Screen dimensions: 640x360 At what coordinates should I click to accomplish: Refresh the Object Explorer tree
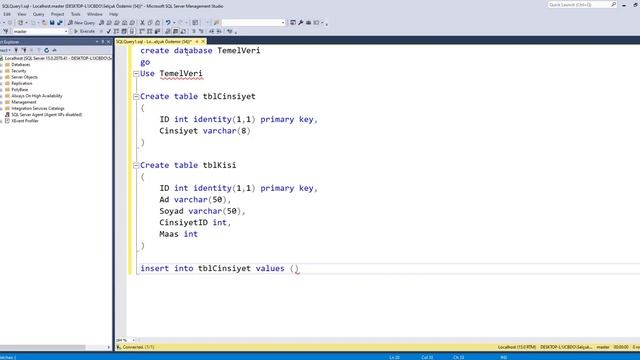point(46,50)
